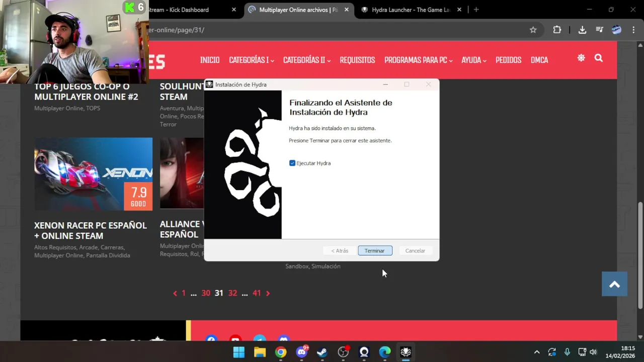This screenshot has width=644, height=362.
Task: Click 'Pantalla Dividida' category tag
Action: coord(108,255)
